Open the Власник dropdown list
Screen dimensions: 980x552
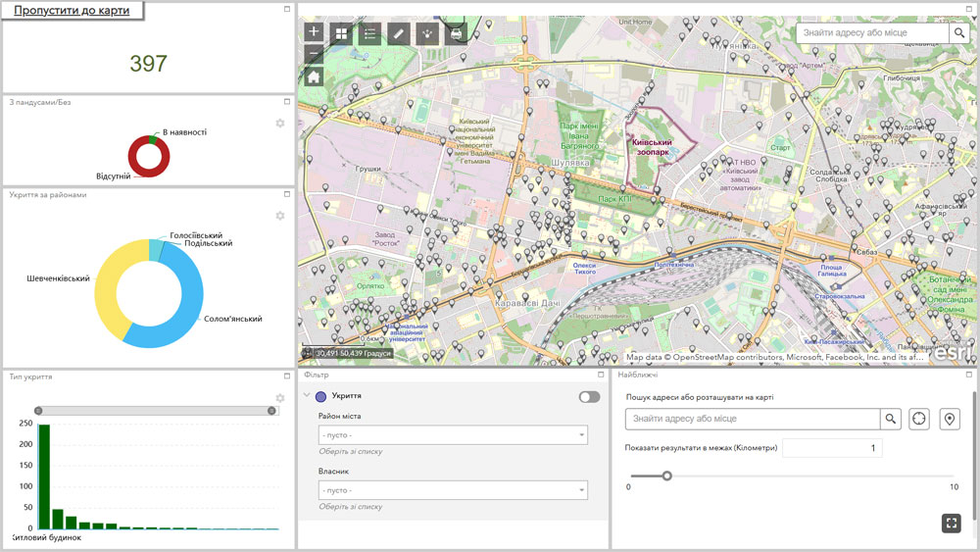pos(453,490)
